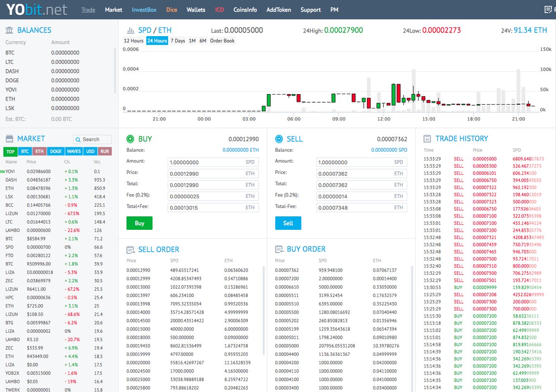Click the YObit.net logo
556x392 pixels.
point(37,9)
